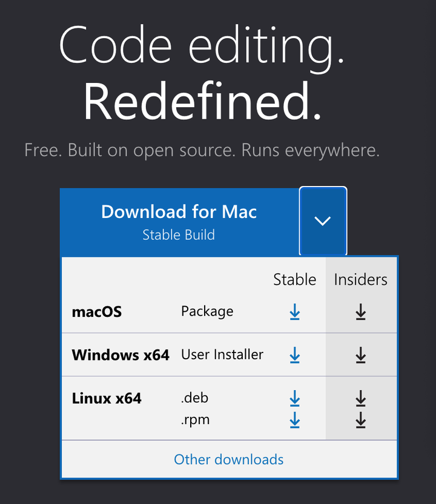This screenshot has width=436, height=504.
Task: Download macOS Insiders package
Action: coord(361,312)
